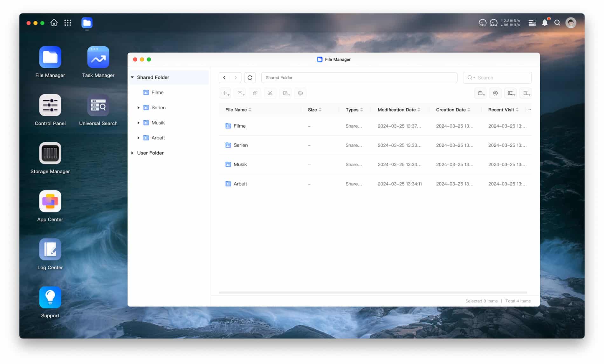Image resolution: width=604 pixels, height=364 pixels.
Task: Expand the Musik tree node
Action: click(138, 123)
